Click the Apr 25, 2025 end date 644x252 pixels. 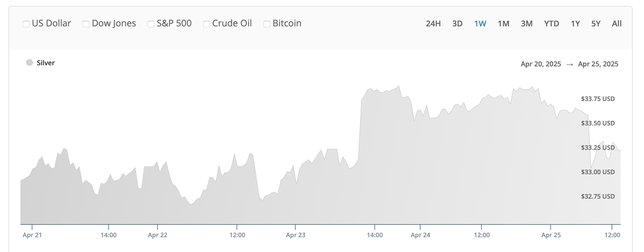tap(598, 64)
